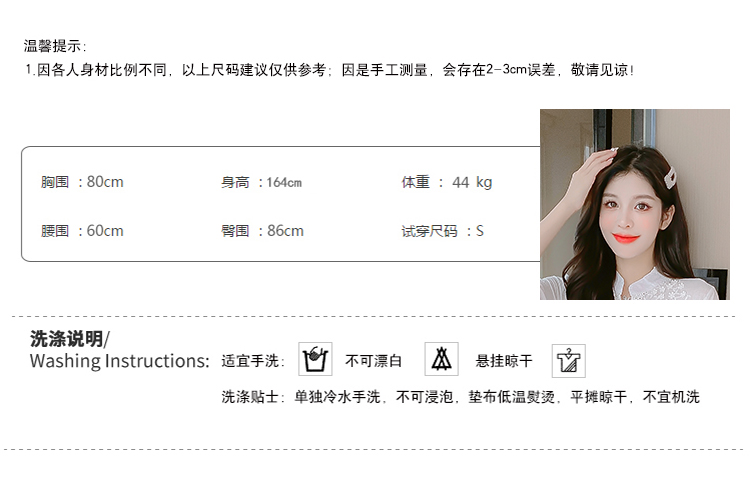This screenshot has height=479, width=750.
Task: Click the 不宜机洗 text
Action: (x=671, y=397)
